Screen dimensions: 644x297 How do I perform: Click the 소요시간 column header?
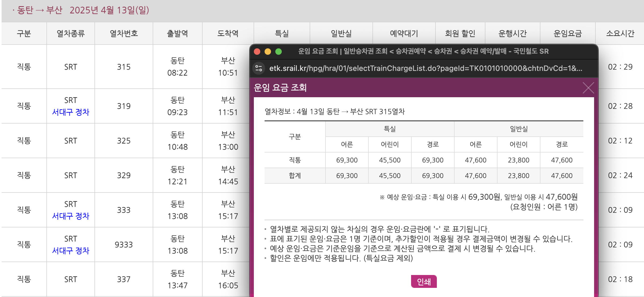[x=620, y=34]
